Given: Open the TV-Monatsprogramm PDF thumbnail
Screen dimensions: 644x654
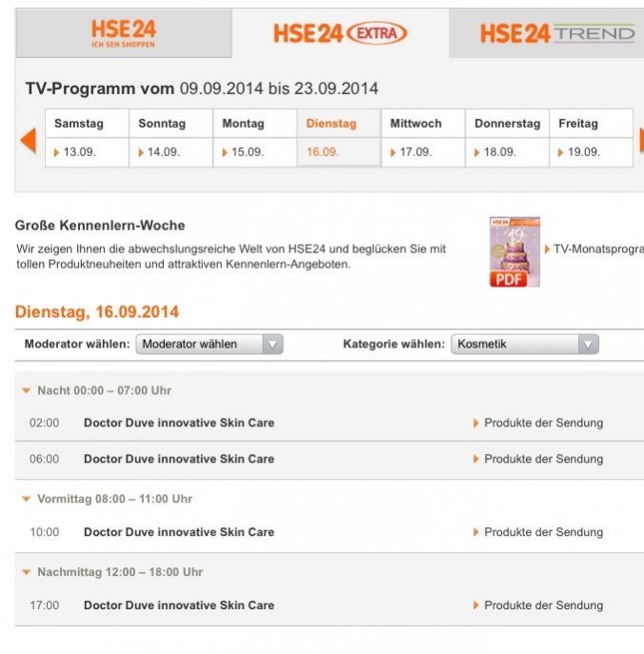Looking at the screenshot, I should [514, 251].
